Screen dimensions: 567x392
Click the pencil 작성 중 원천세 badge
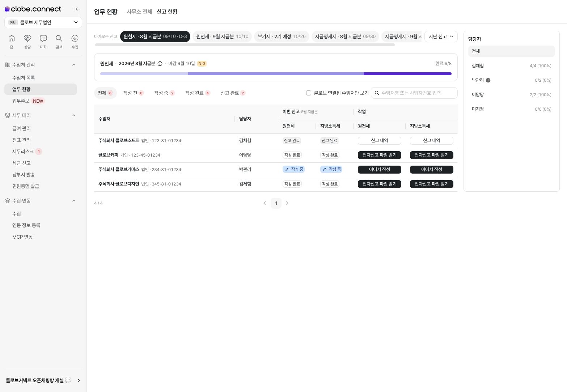tap(293, 169)
